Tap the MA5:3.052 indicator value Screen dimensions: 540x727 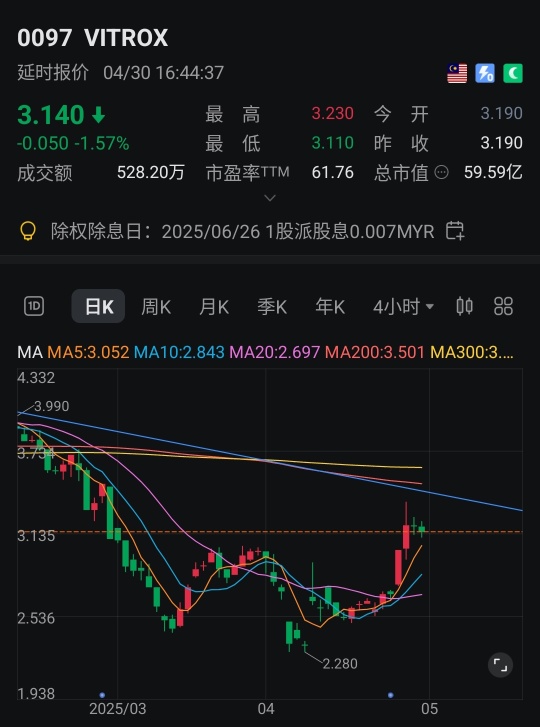click(88, 352)
